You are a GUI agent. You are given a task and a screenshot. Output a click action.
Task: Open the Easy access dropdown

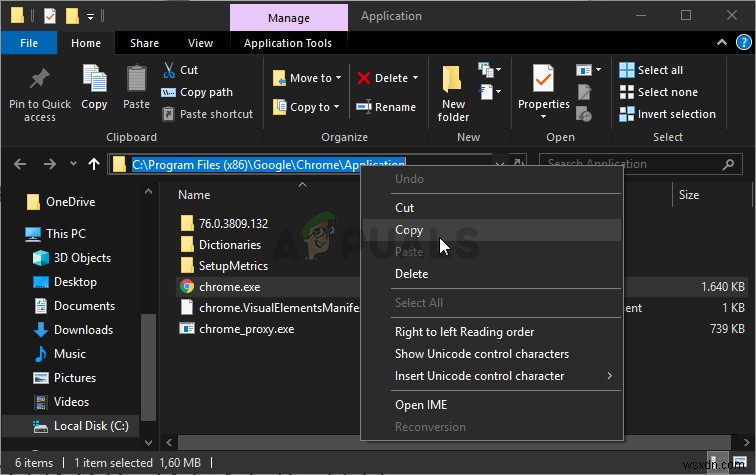[490, 92]
